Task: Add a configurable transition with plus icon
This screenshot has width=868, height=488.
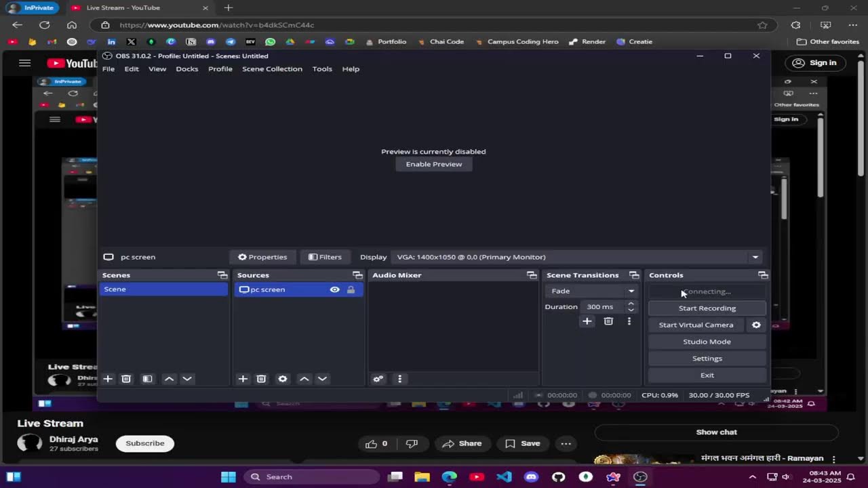Action: click(587, 321)
